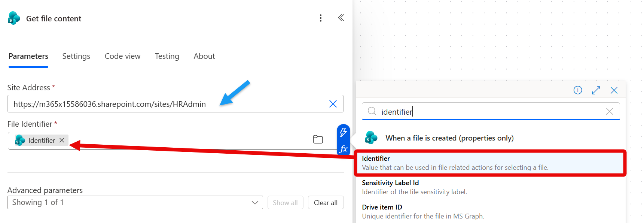Open the About tab
The width and height of the screenshot is (644, 223).
point(204,56)
